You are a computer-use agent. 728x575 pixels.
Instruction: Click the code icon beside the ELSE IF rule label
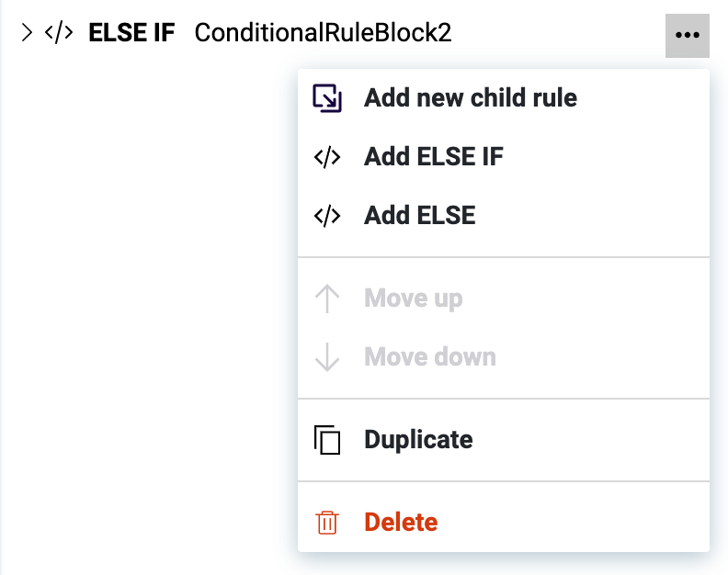59,34
